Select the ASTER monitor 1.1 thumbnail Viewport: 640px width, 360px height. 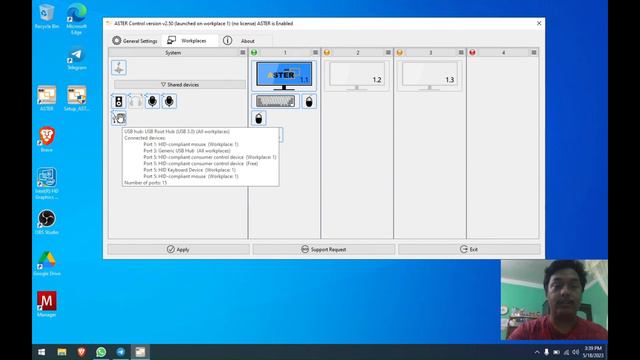284,76
